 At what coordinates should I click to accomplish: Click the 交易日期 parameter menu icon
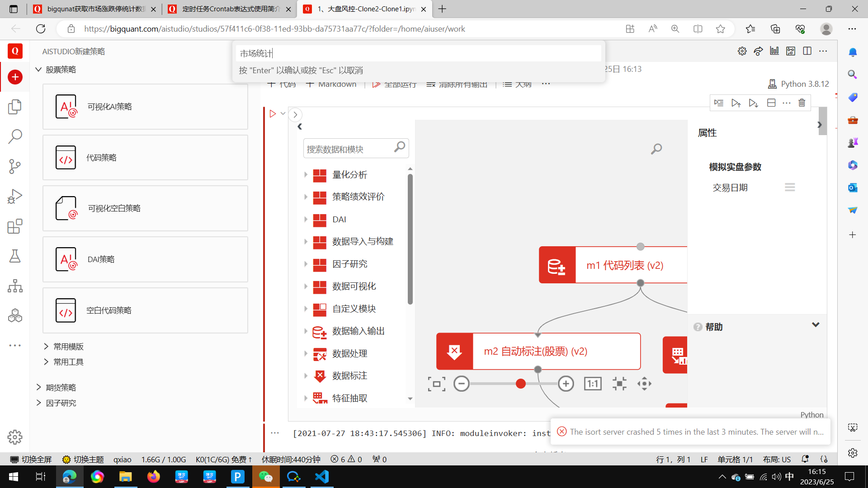790,187
